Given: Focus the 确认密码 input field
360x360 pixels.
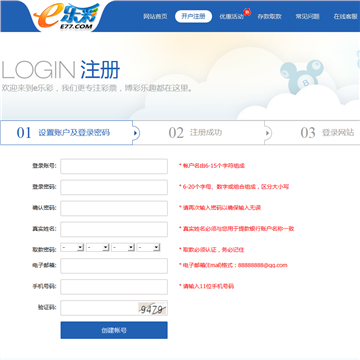Looking at the screenshot, I should (x=114, y=208).
